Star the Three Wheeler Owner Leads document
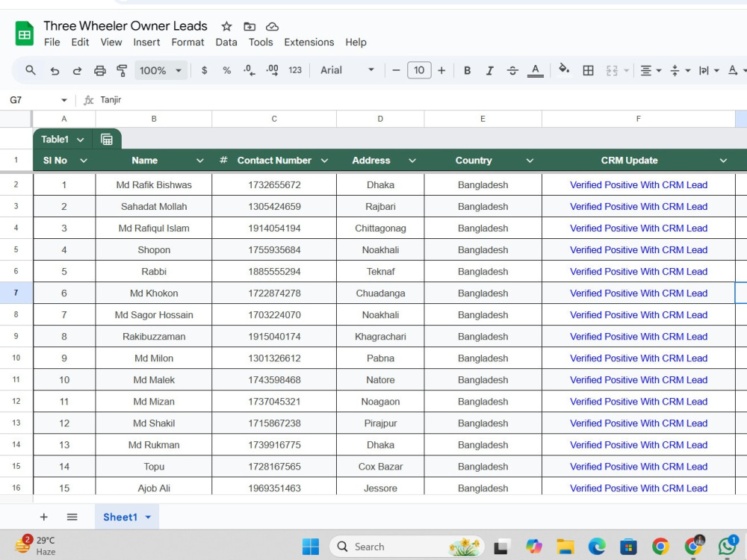Screen dimensions: 747x560 point(227,27)
